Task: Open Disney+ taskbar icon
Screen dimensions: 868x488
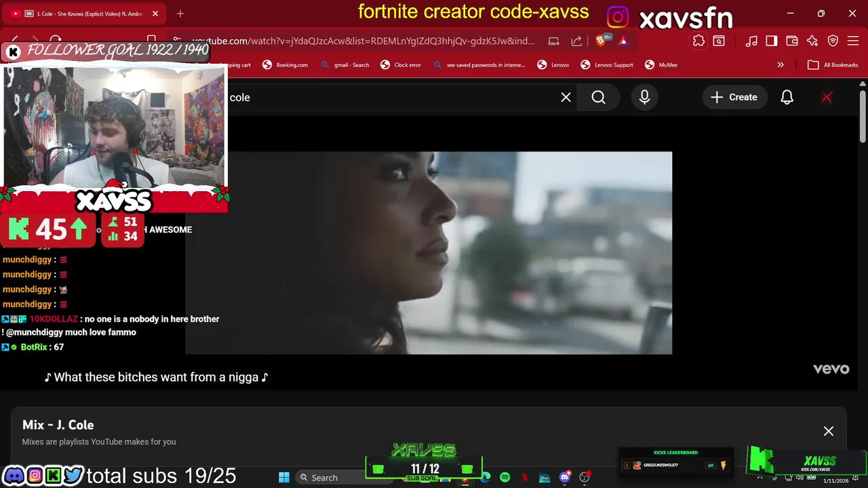Action: 545,478
